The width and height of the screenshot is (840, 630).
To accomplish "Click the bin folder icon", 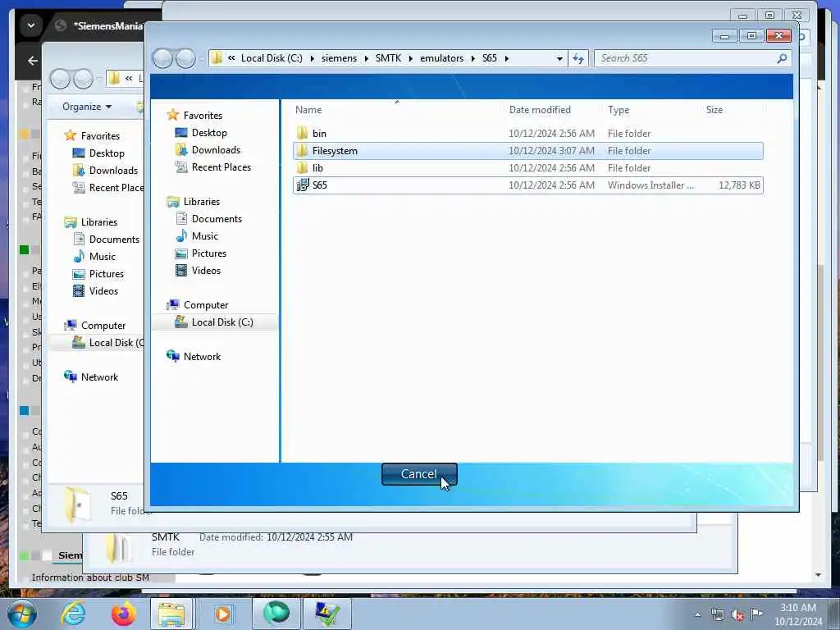I will (302, 134).
